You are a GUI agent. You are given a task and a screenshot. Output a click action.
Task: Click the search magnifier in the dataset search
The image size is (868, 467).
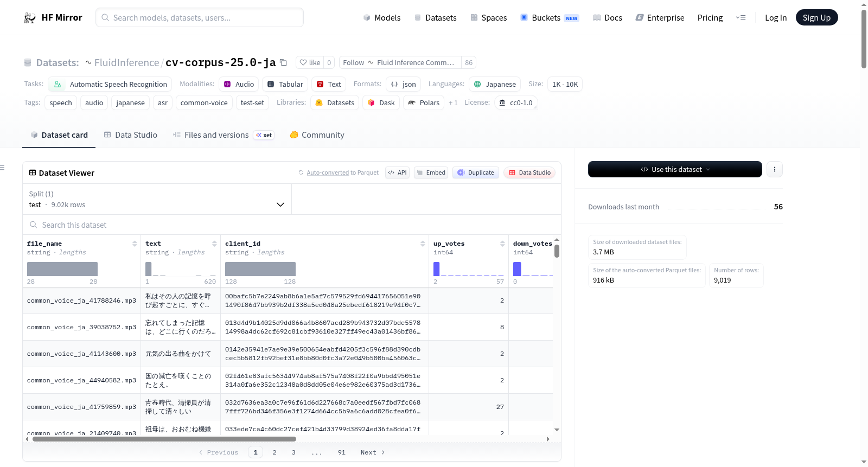coord(34,225)
